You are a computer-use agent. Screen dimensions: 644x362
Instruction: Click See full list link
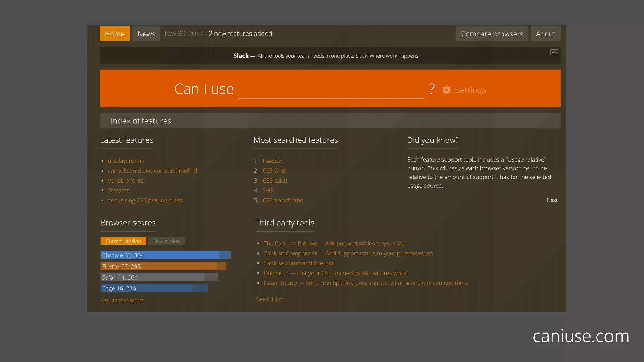click(269, 299)
